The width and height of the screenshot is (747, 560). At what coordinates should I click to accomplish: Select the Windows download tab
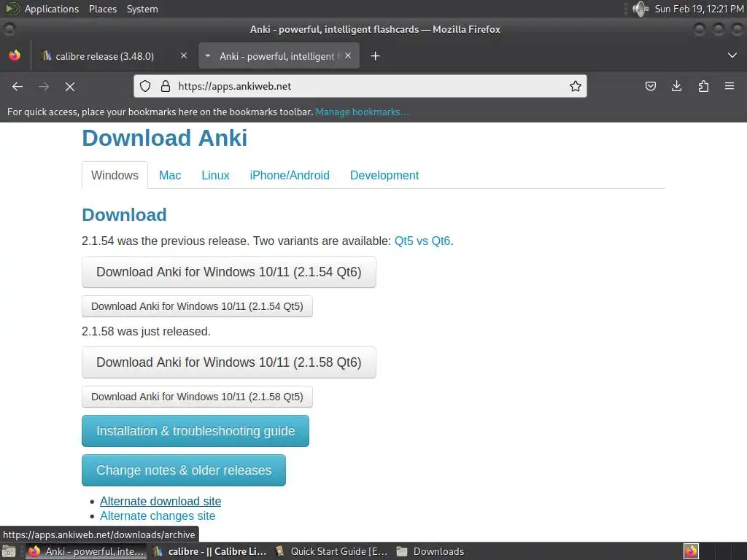(115, 175)
